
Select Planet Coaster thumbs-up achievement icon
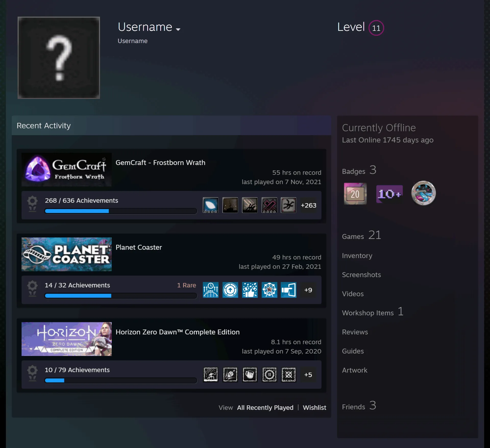click(x=250, y=290)
